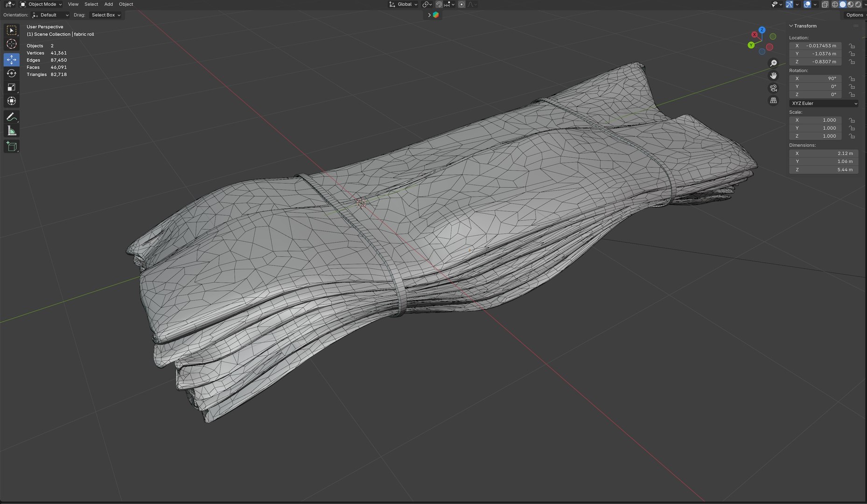This screenshot has height=504, width=867.
Task: Toggle camera view icon
Action: [773, 88]
